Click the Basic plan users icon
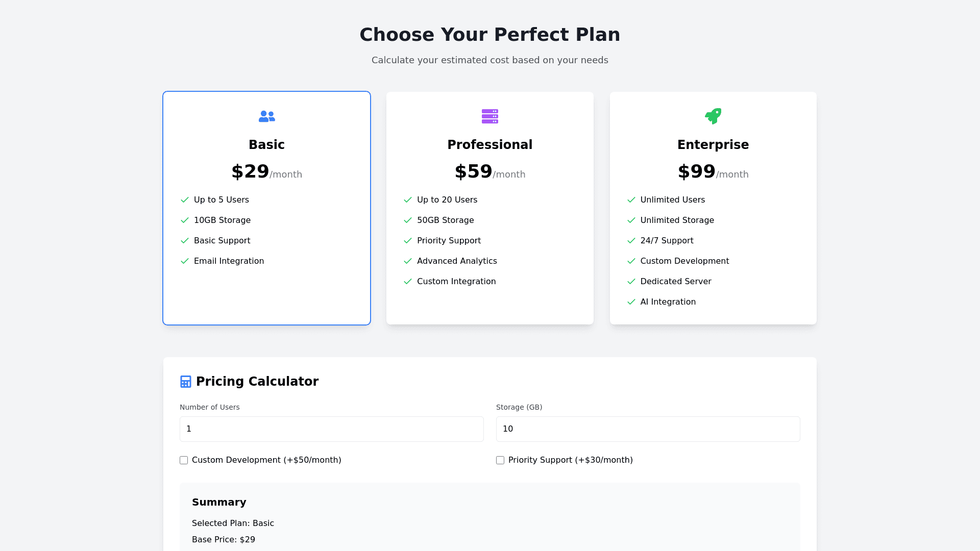 click(266, 117)
